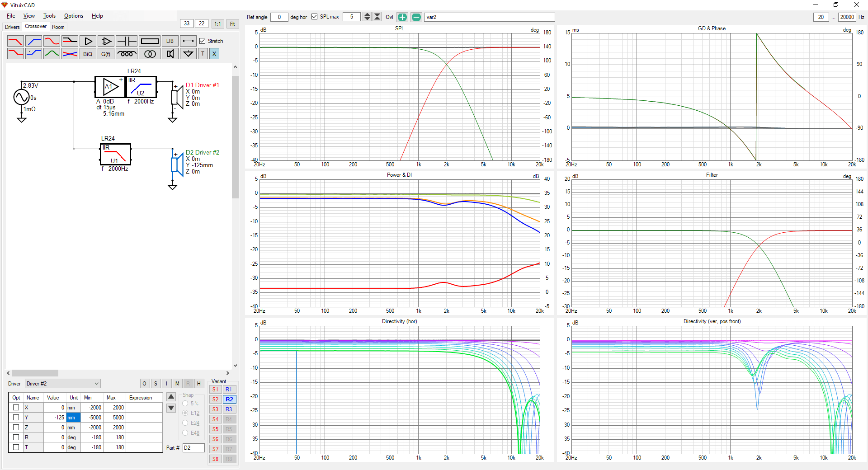Select the 5 % snap radio option
Screen dimensions: 868x470
point(185,404)
